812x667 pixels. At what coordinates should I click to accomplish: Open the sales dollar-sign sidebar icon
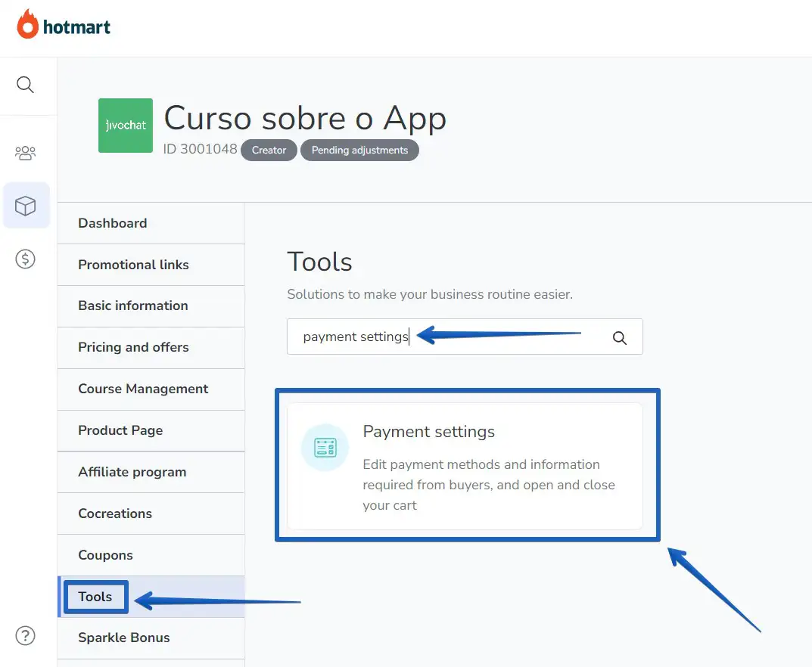(25, 259)
